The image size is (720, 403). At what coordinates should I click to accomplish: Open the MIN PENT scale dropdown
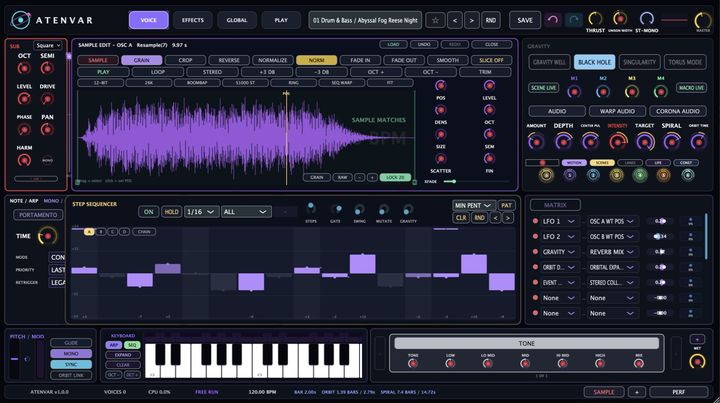pyautogui.click(x=473, y=205)
